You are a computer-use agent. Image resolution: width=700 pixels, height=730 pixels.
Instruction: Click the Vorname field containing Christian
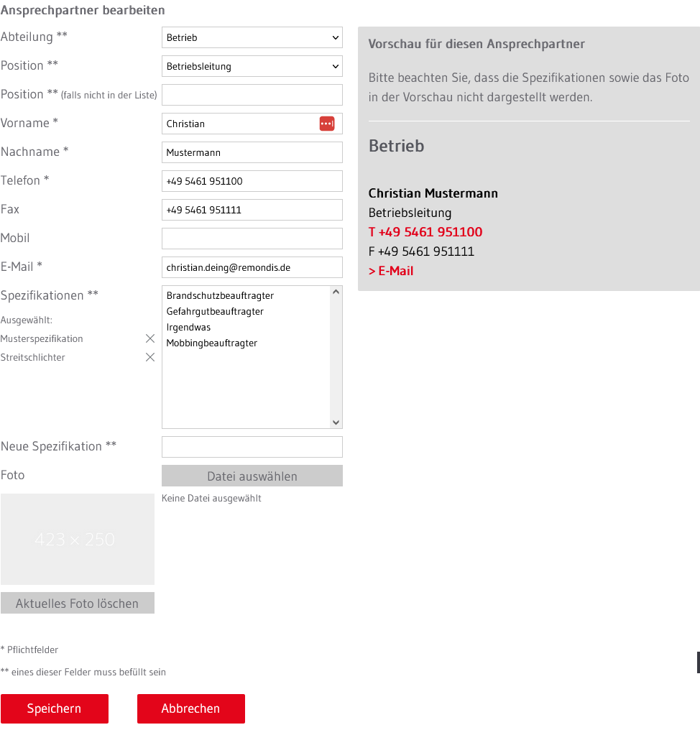coord(252,124)
